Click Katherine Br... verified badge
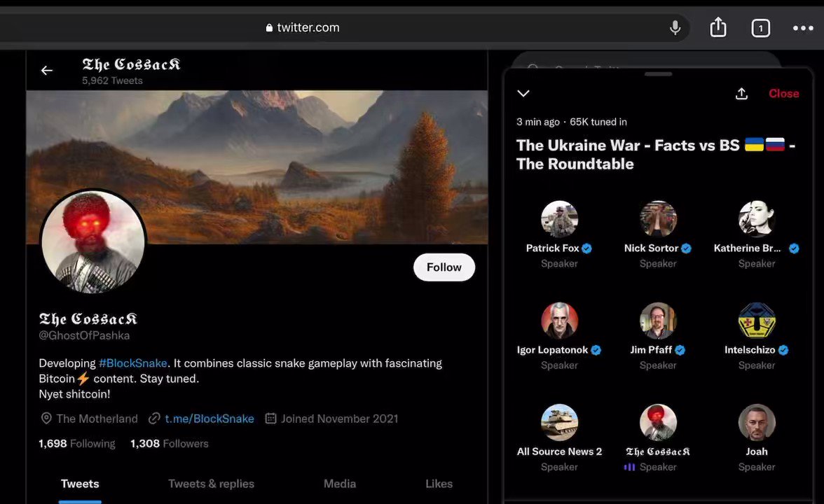The height and width of the screenshot is (504, 824). [x=794, y=248]
